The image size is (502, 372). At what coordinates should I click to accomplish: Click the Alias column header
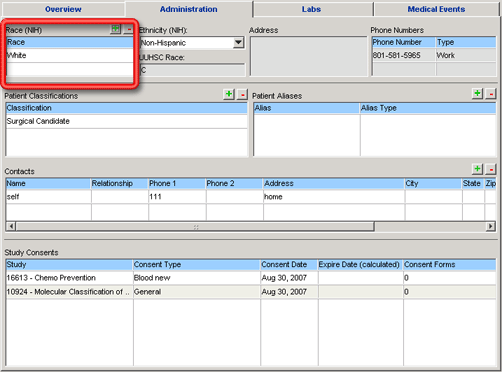307,108
